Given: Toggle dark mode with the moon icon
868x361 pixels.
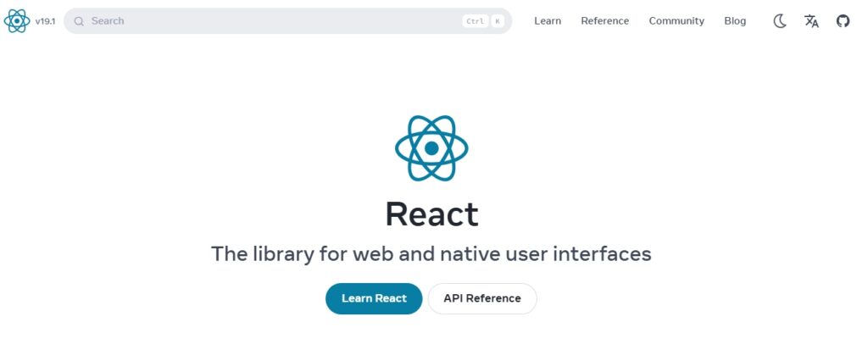Looking at the screenshot, I should pyautogui.click(x=780, y=21).
